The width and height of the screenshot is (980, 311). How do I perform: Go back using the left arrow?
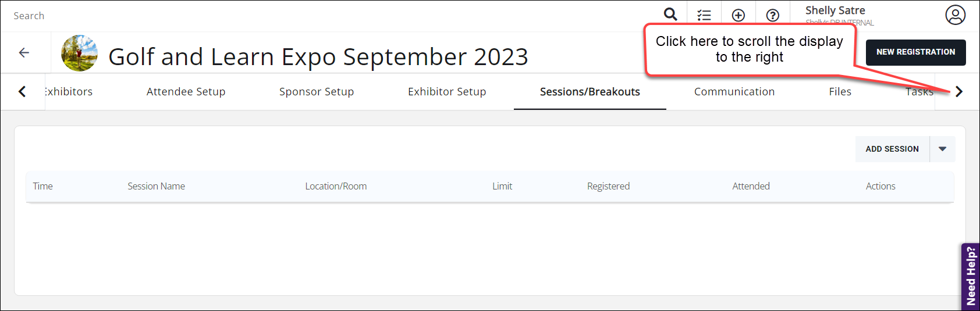click(24, 53)
